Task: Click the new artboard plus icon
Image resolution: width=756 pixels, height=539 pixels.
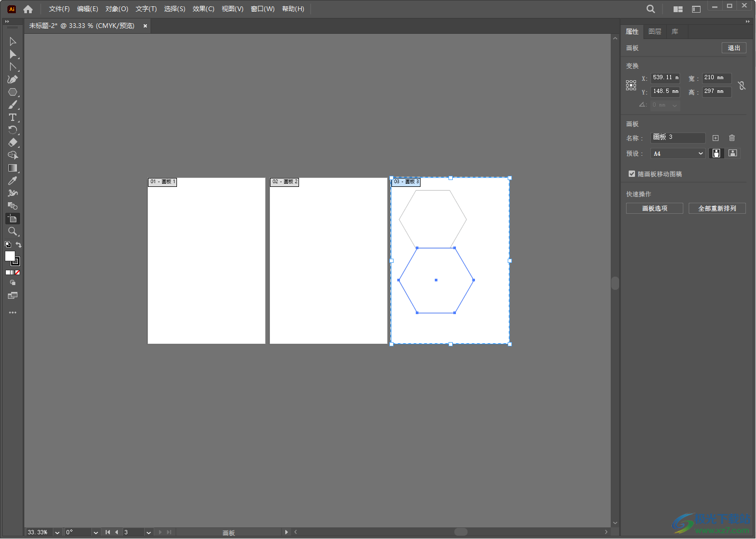Action: click(x=715, y=138)
